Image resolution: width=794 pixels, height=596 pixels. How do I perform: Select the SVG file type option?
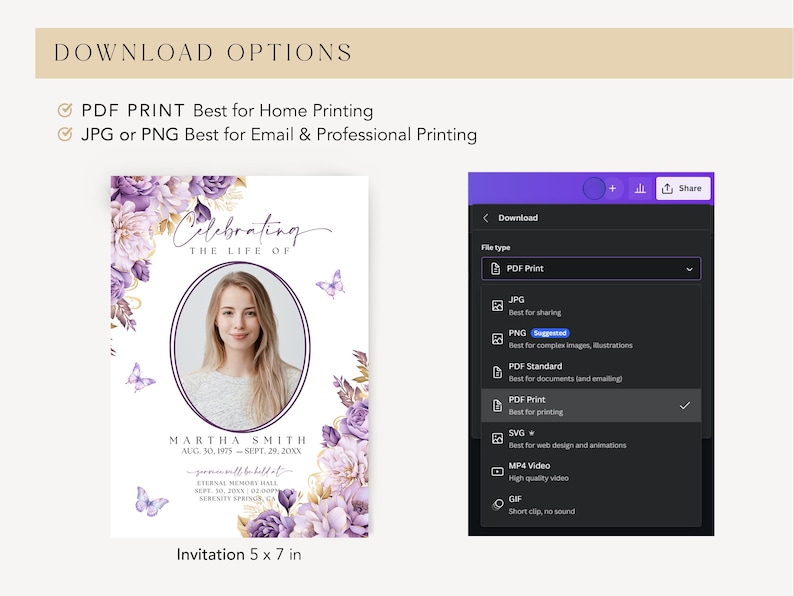tap(591, 439)
